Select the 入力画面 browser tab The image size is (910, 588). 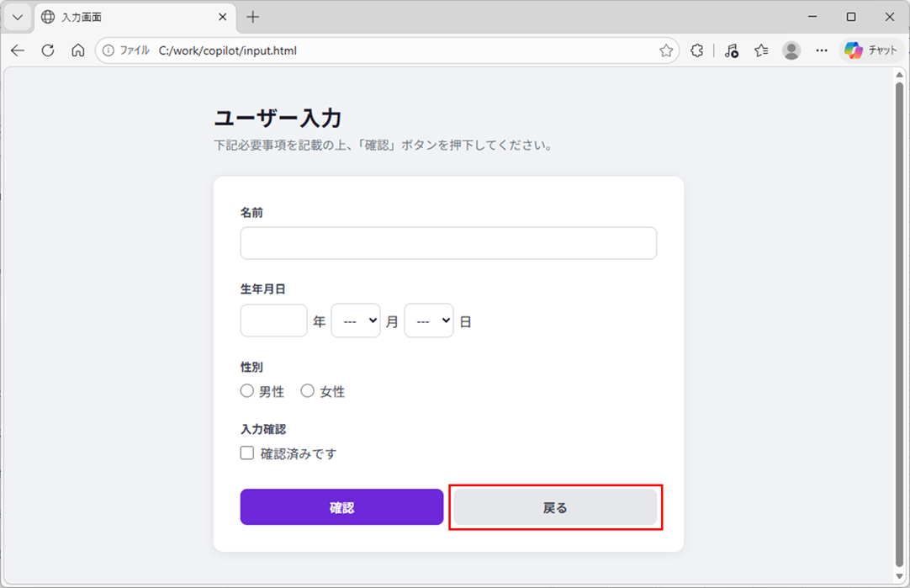tap(126, 17)
